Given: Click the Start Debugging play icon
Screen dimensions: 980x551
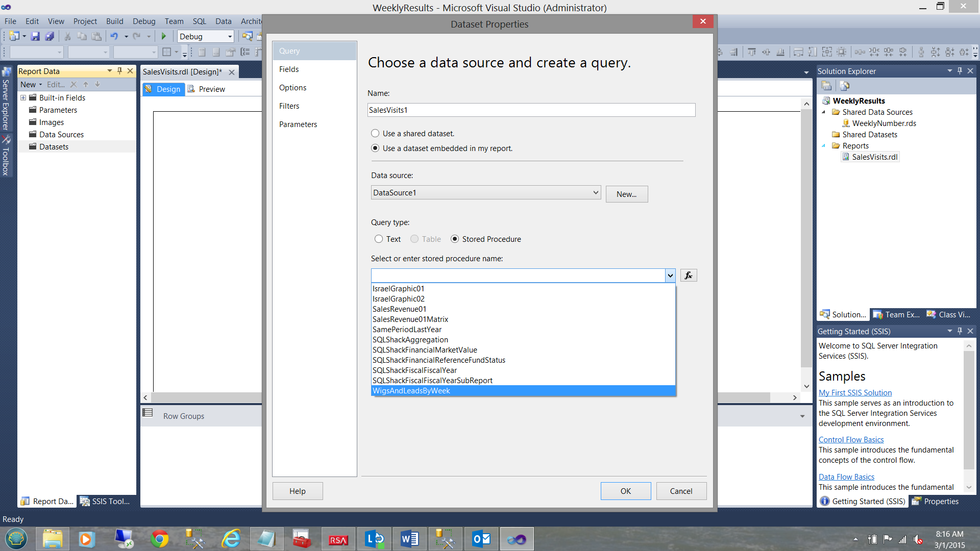Looking at the screenshot, I should click(164, 36).
